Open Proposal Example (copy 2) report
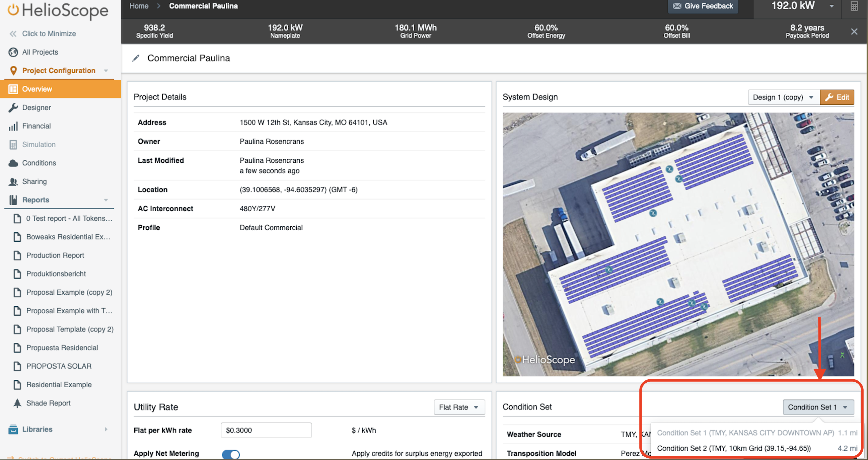Image resolution: width=868 pixels, height=460 pixels. coord(69,292)
